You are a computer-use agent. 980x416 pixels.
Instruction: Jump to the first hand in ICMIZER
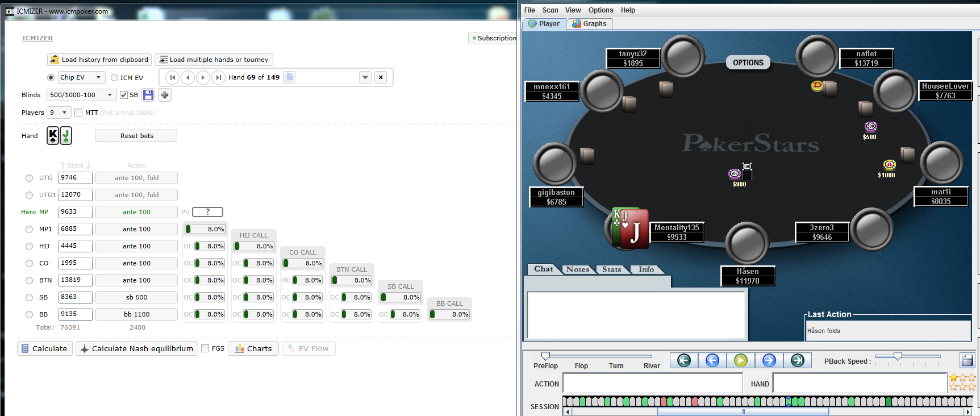coord(172,77)
